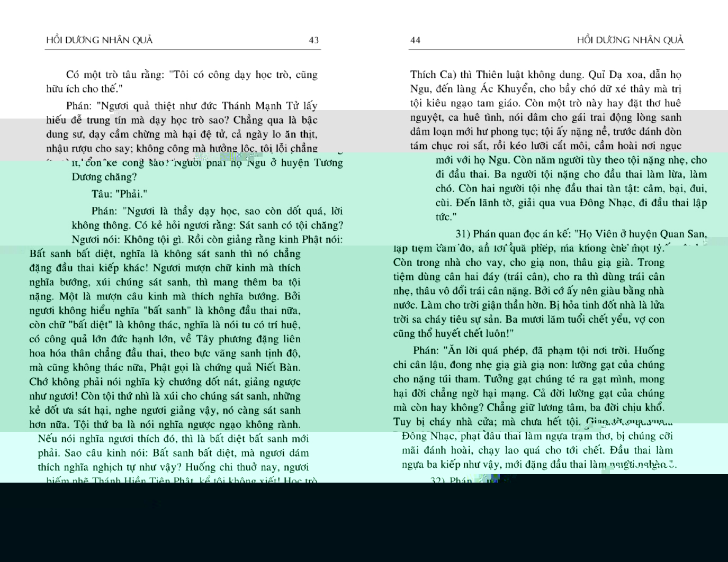The width and height of the screenshot is (728, 562).
Task: Click the line starting 'Tuy bị cháy nhà cửa'
Action: pyautogui.click(x=533, y=422)
